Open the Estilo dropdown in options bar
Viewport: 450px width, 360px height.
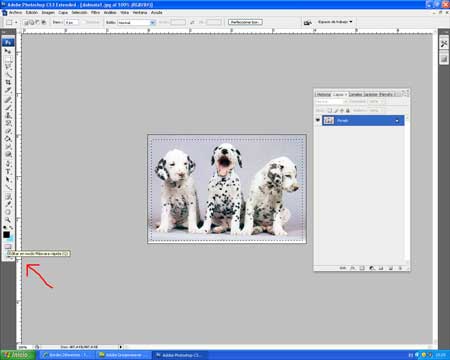point(137,22)
